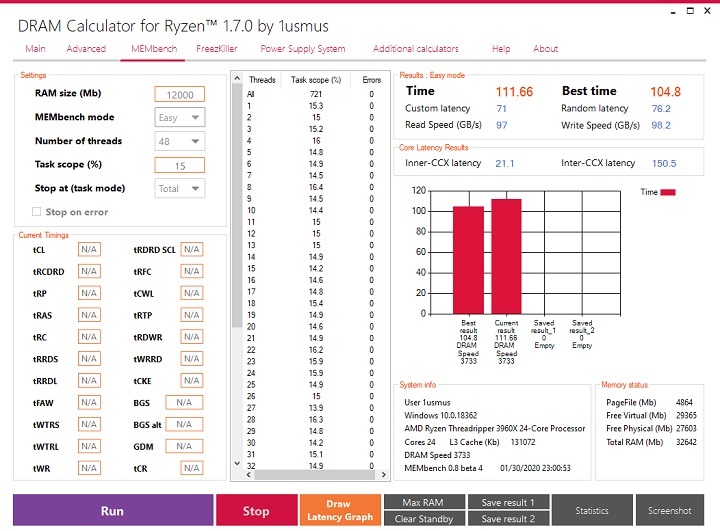This screenshot has height=531, width=720.
Task: Switch to the Advanced tab
Action: pyautogui.click(x=86, y=49)
